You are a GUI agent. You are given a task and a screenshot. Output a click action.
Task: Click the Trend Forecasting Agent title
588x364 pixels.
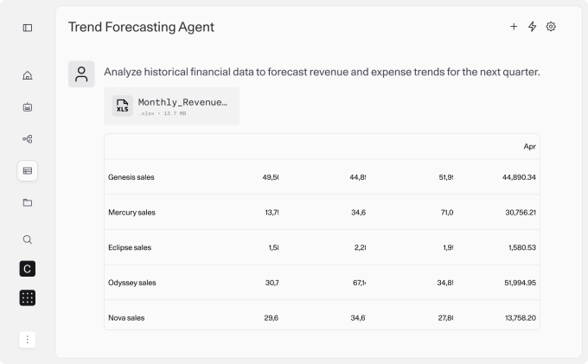click(141, 27)
